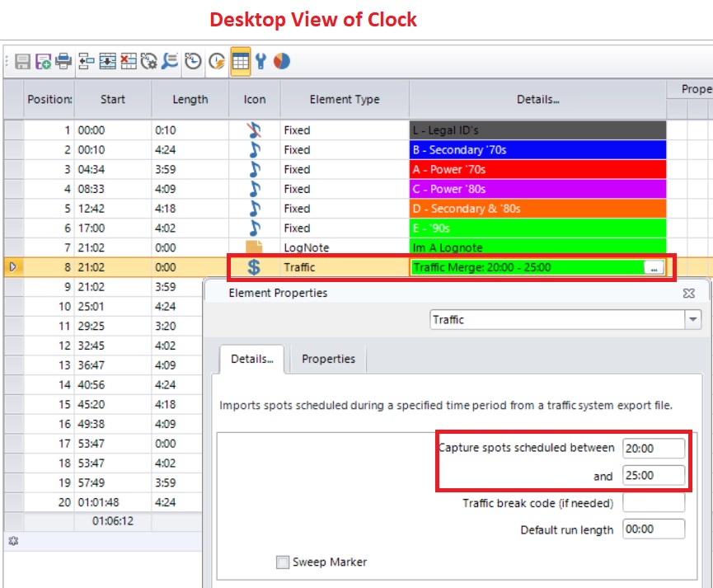Print the clock

(x=65, y=61)
